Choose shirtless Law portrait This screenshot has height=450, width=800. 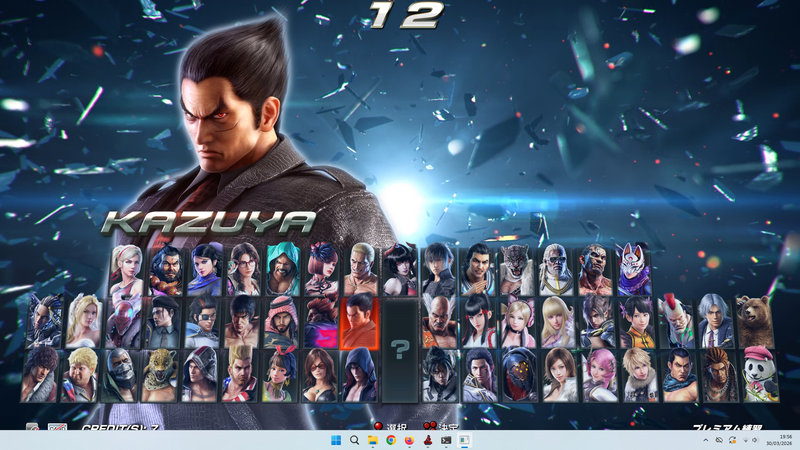(x=242, y=322)
